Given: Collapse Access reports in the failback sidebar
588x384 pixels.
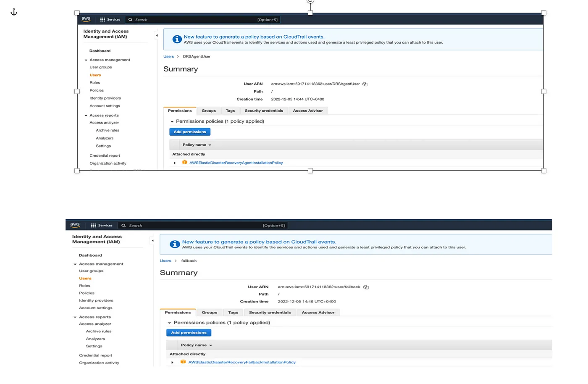Looking at the screenshot, I should 75,317.
